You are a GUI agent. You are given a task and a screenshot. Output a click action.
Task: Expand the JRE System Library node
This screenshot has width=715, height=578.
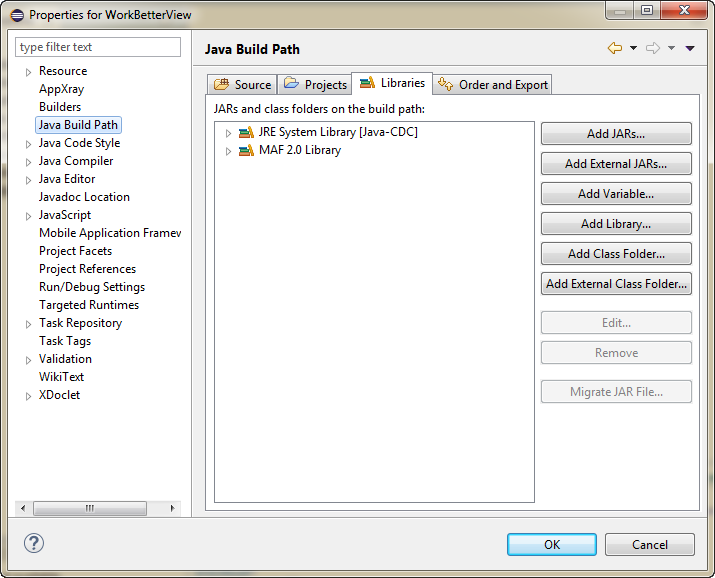click(x=228, y=133)
